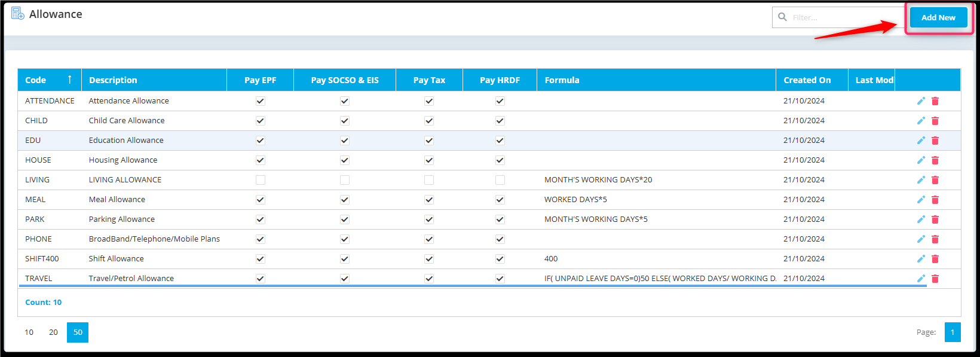Edit the MEAL allowance with pencil icon
This screenshot has height=357, width=980.
(x=921, y=200)
